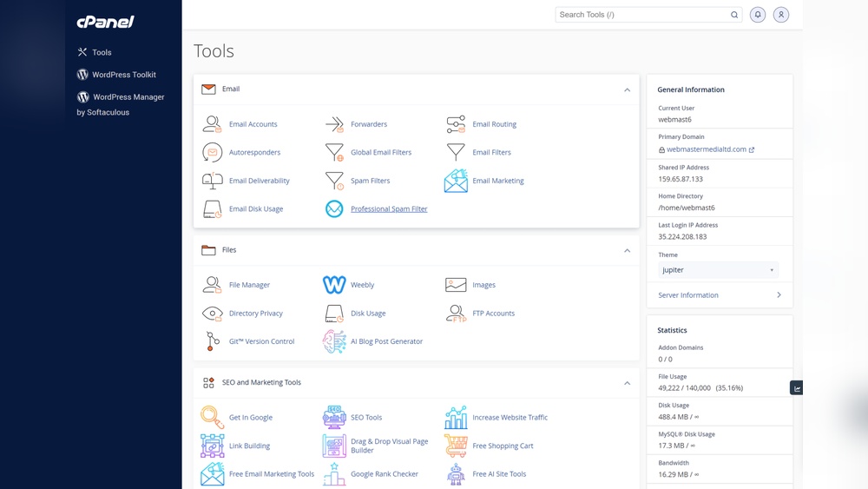The image size is (868, 489).
Task: Open the Directory Privacy eye icon
Action: [212, 314]
